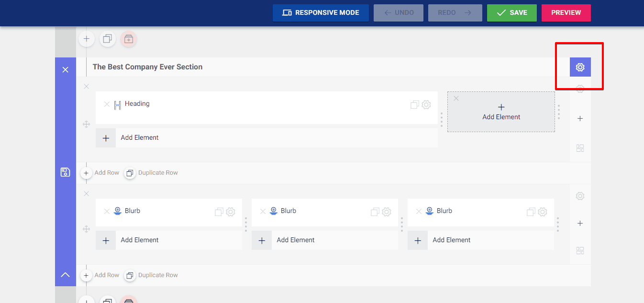Open settings of the first Blurb element
The image size is (644, 303).
coord(231,212)
